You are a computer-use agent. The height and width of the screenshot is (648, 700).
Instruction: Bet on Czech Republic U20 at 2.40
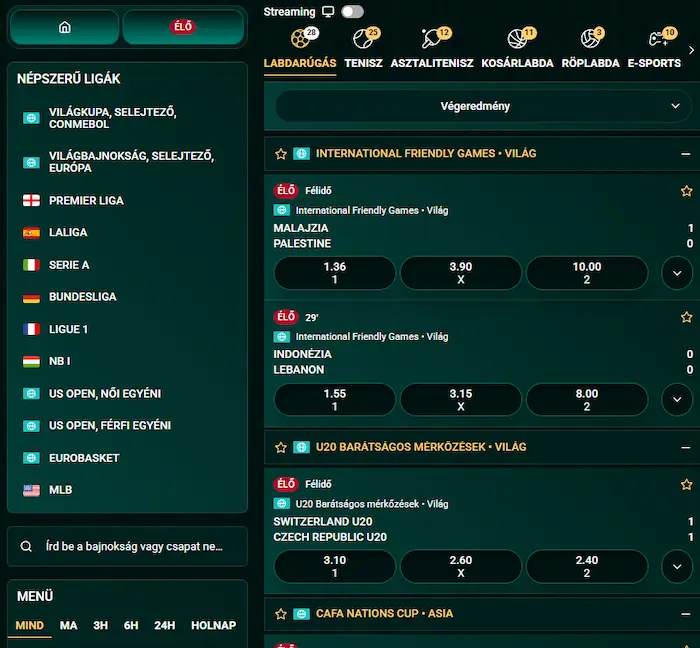coord(587,566)
